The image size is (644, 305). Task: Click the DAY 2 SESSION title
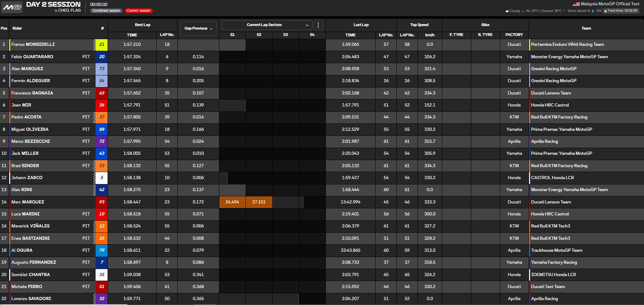[x=53, y=5]
